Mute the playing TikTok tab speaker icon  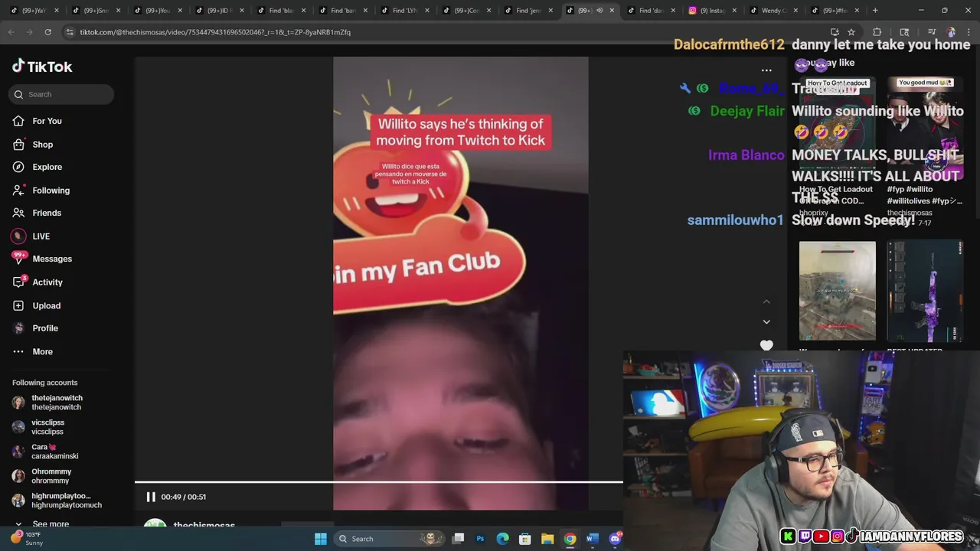point(599,11)
